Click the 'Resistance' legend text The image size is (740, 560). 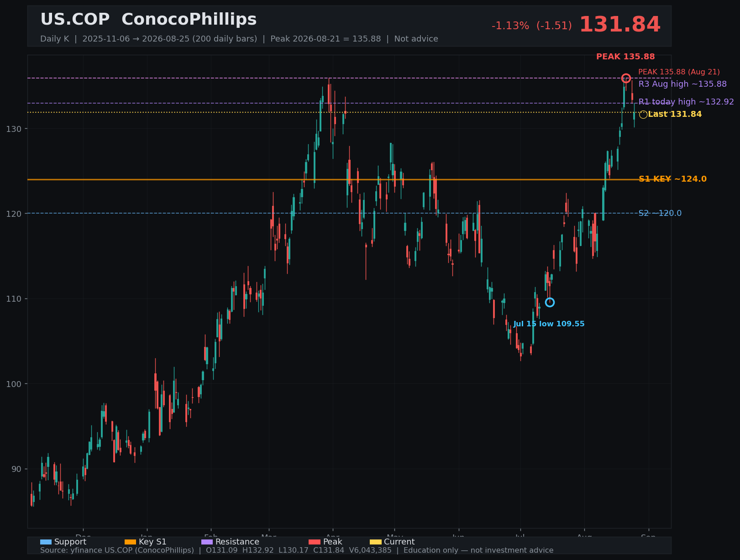click(237, 542)
